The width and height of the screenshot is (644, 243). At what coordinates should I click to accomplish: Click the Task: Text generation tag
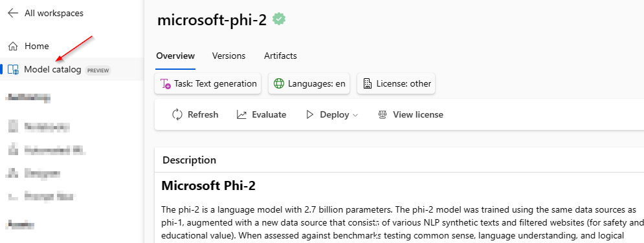(x=208, y=84)
